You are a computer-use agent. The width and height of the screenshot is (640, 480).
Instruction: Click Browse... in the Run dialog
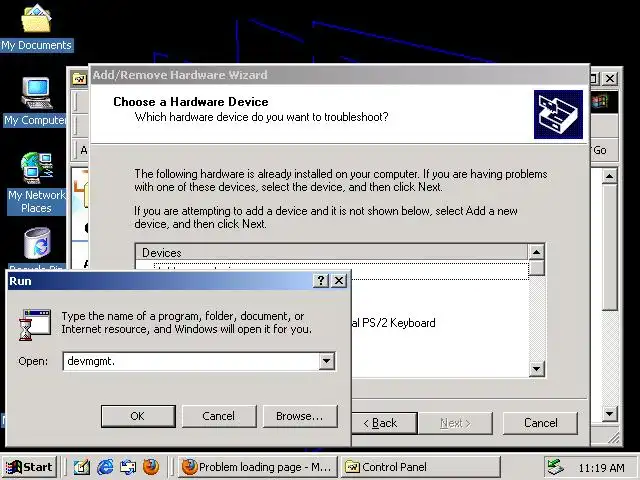[x=300, y=416]
